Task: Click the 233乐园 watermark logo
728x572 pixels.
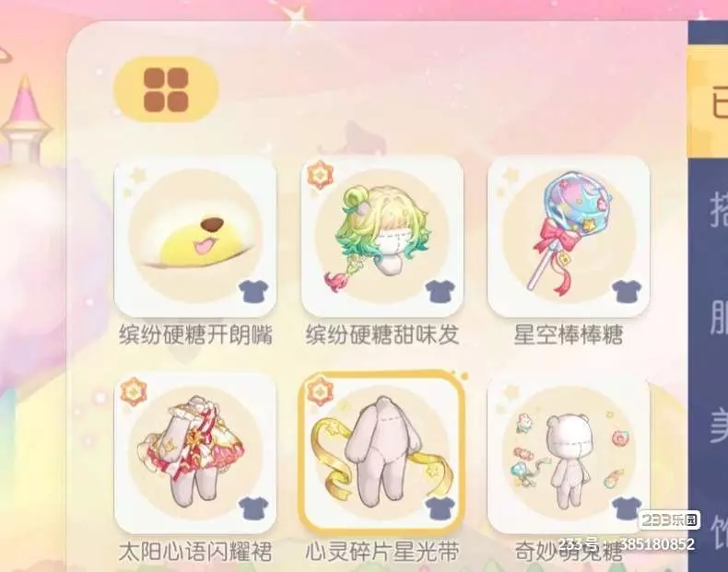Action: coord(669,520)
